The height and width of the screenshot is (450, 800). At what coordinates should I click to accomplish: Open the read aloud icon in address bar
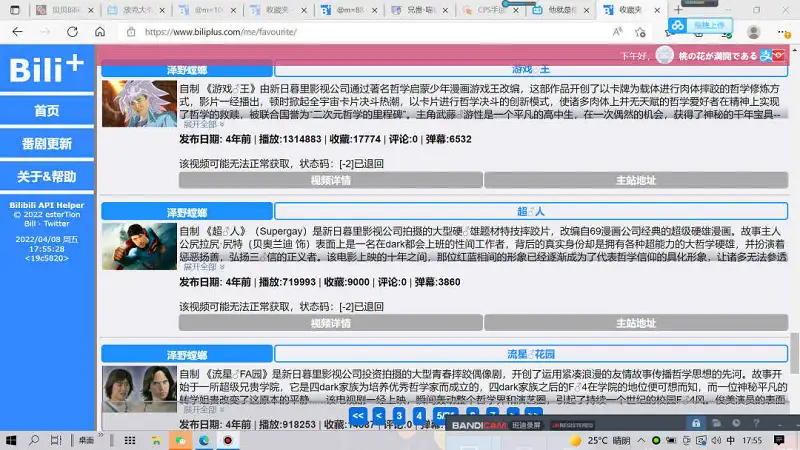point(617,32)
